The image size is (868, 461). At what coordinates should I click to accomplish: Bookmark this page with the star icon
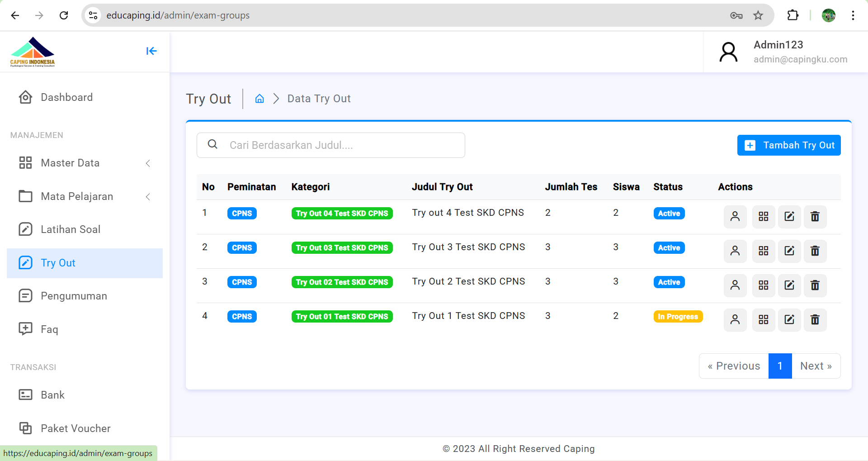(758, 15)
